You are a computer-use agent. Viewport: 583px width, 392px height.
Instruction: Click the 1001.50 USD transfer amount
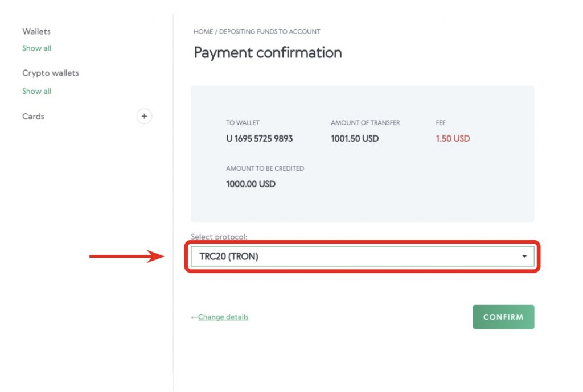[x=355, y=138]
